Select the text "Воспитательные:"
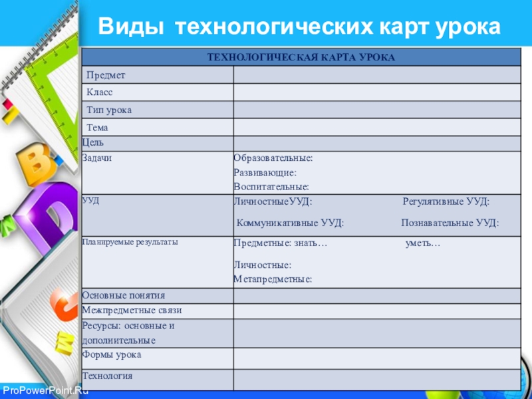This screenshot has width=532, height=399. 271,187
